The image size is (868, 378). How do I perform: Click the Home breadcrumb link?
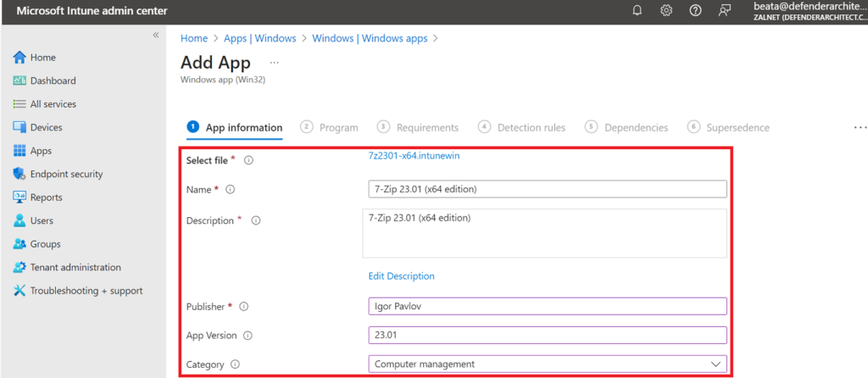194,38
